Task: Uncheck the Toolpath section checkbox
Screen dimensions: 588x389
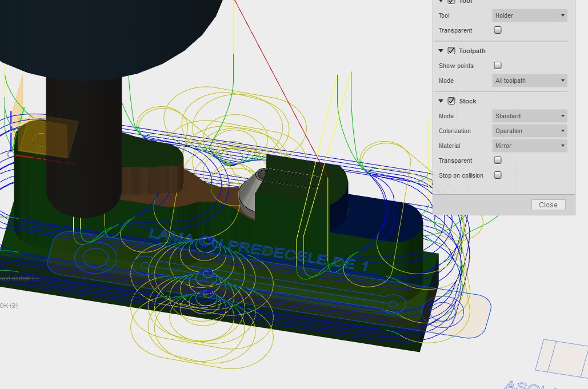Action: [451, 51]
